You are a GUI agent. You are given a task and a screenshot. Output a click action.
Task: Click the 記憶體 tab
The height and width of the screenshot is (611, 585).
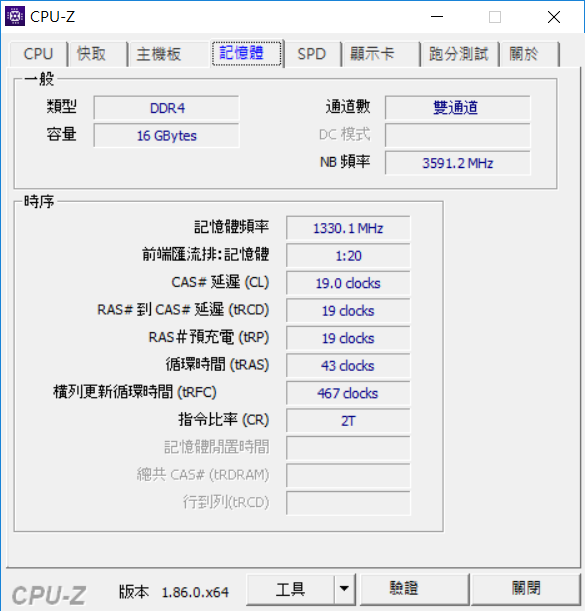pos(247,53)
